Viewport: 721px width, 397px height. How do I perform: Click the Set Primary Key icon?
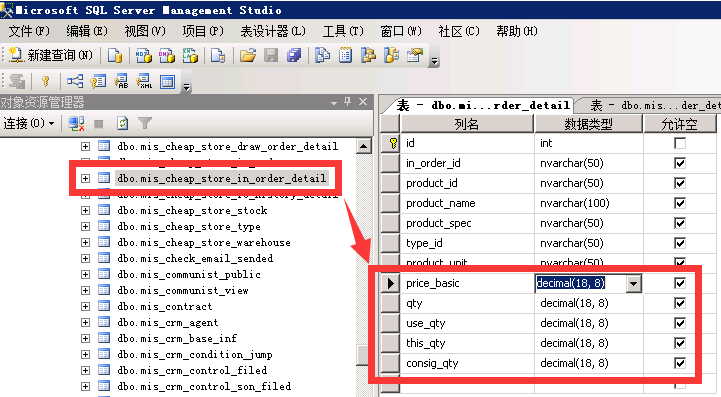point(46,82)
